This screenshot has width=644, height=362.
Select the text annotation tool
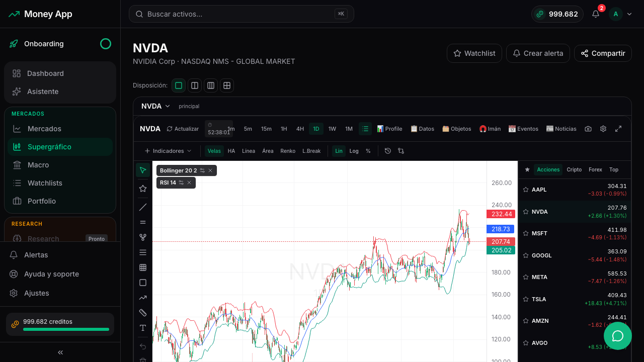tap(143, 328)
